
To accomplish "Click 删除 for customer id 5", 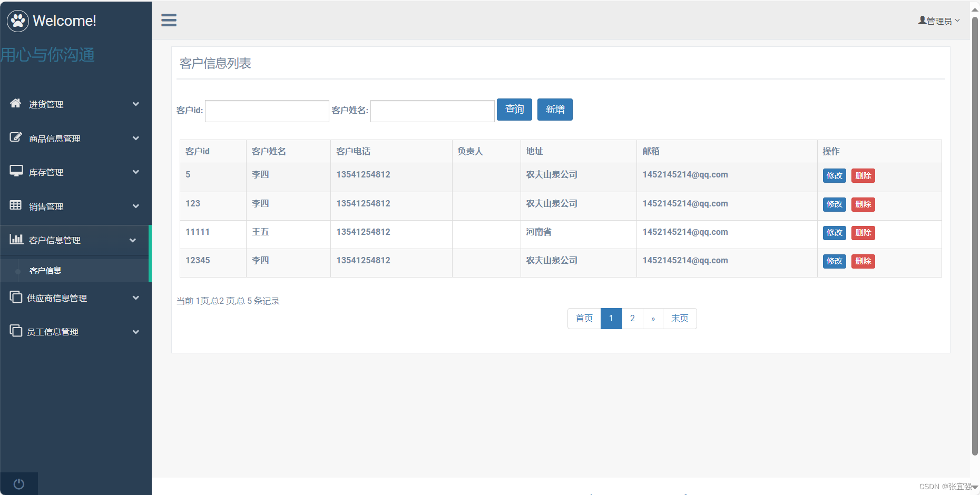I will pos(863,176).
